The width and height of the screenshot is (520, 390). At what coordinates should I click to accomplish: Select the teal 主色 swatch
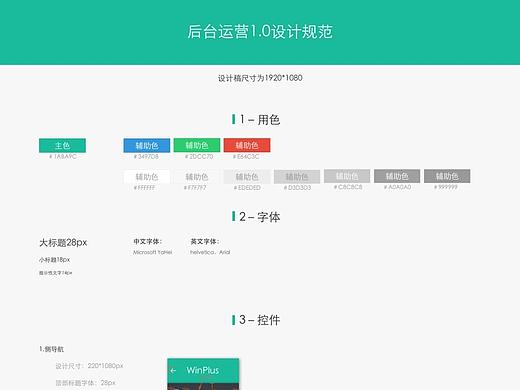pyautogui.click(x=62, y=145)
